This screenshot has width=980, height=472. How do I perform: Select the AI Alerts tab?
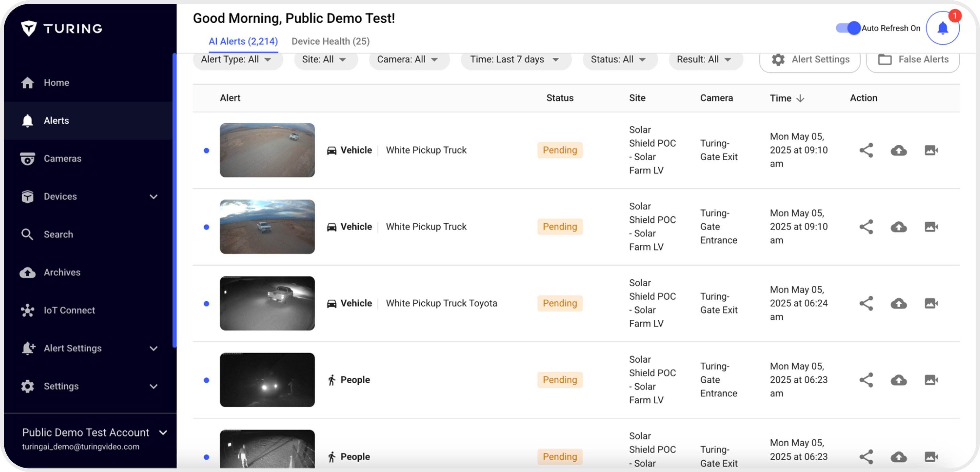click(x=243, y=42)
